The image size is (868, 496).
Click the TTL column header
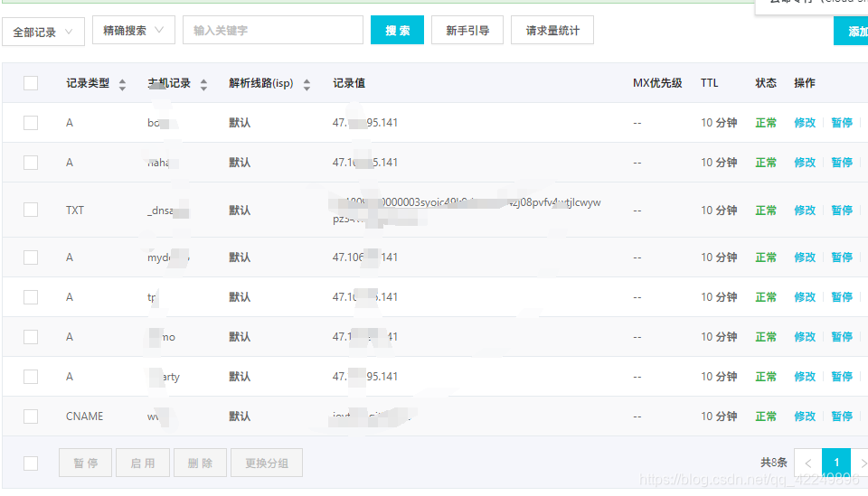(709, 83)
